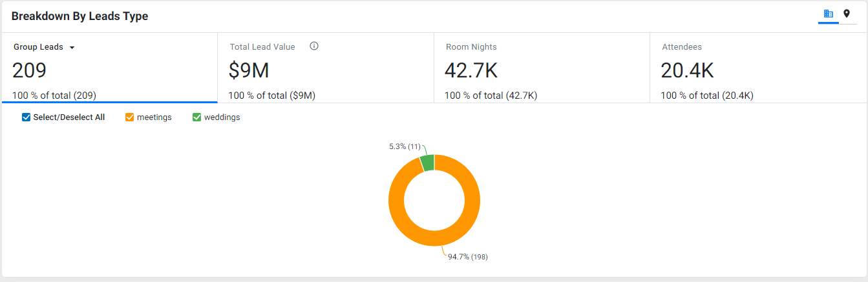Select the Total Lead Value tab
The height and width of the screenshot is (282, 868).
coord(325,68)
